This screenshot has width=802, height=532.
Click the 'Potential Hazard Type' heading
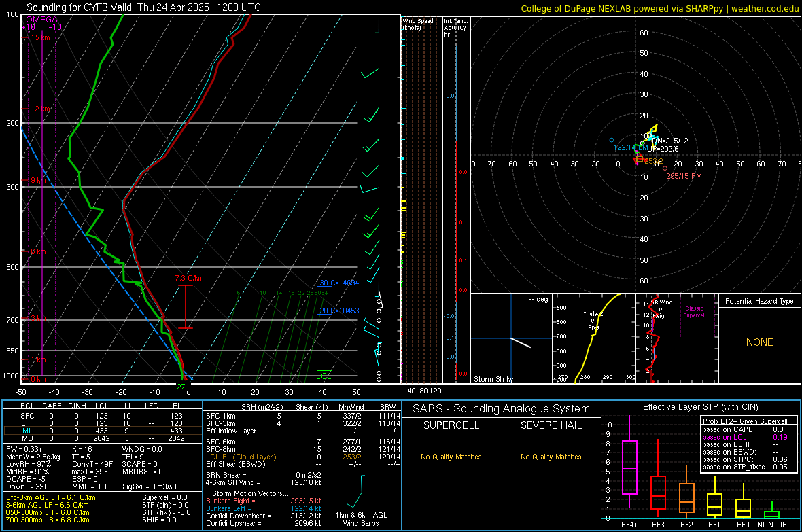point(759,301)
